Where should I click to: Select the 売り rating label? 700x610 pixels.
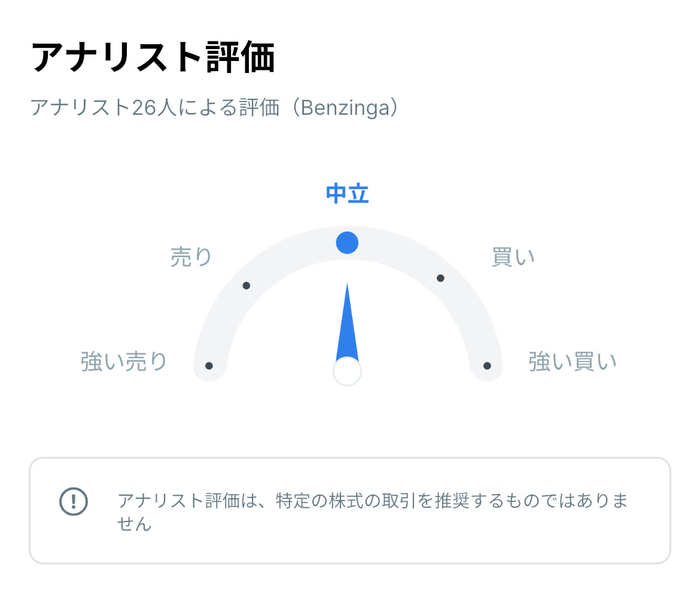tap(190, 256)
